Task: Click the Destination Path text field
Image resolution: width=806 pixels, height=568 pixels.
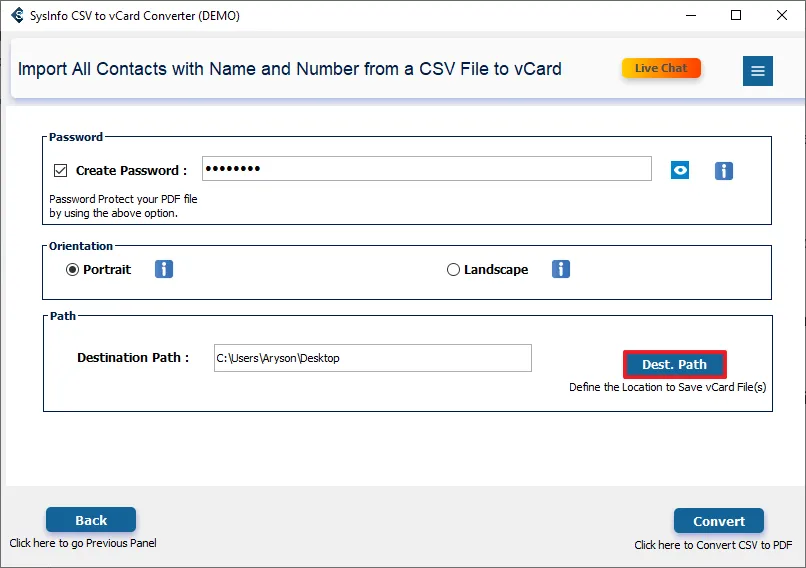Action: (x=372, y=358)
